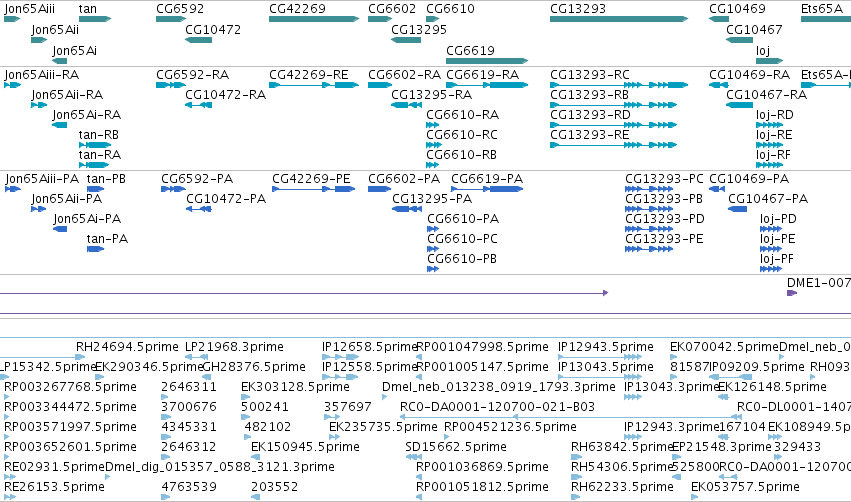Screen dimensions: 851x502
Task: Click the CG6610 gene label
Action: (x=450, y=9)
